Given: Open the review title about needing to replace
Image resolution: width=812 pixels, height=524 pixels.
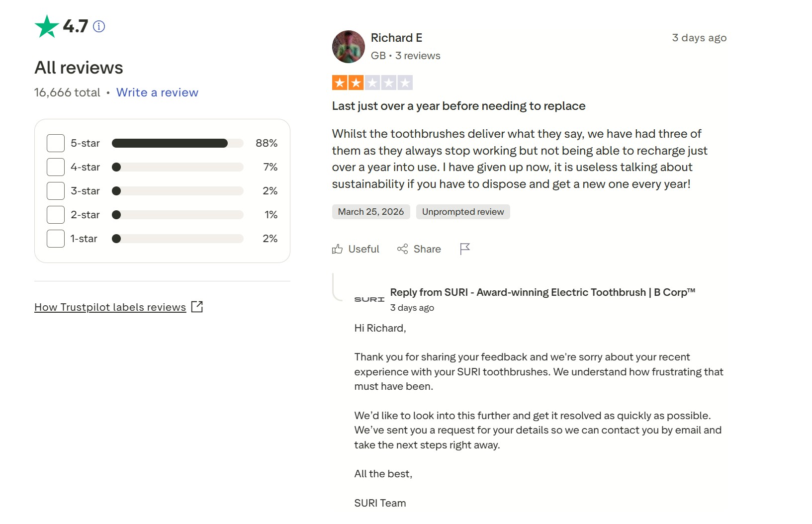Looking at the screenshot, I should tap(458, 106).
